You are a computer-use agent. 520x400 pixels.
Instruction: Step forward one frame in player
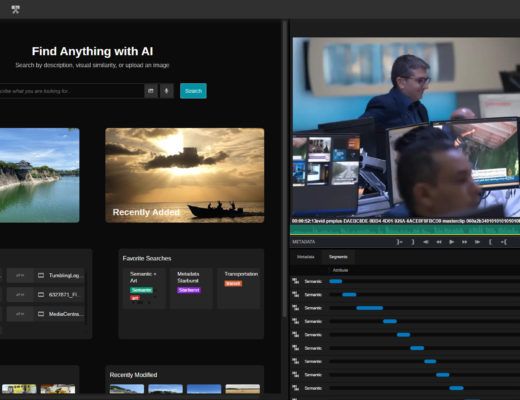point(477,242)
